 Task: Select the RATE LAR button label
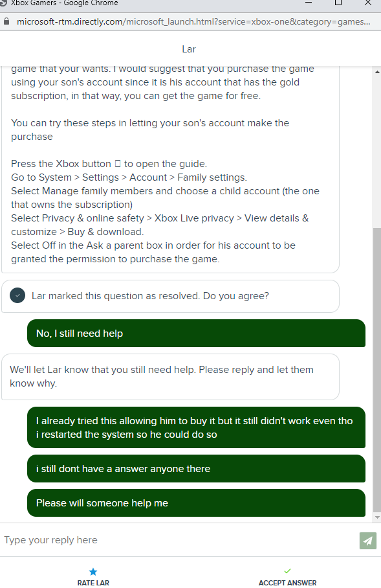click(x=93, y=583)
